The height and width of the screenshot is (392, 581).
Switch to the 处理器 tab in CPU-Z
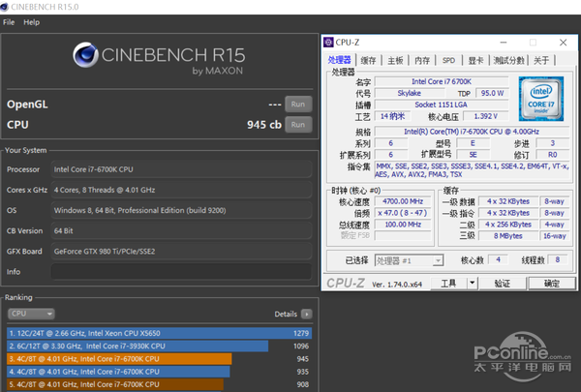pos(339,60)
